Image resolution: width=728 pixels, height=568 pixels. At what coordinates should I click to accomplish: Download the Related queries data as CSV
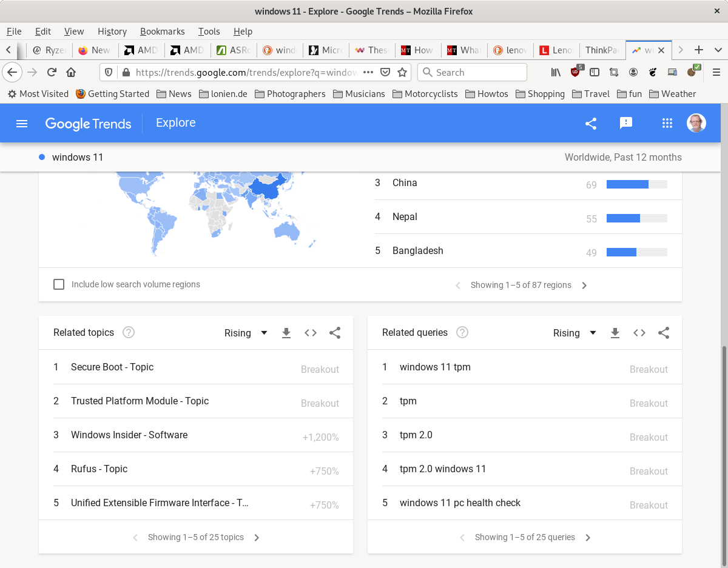tap(615, 333)
